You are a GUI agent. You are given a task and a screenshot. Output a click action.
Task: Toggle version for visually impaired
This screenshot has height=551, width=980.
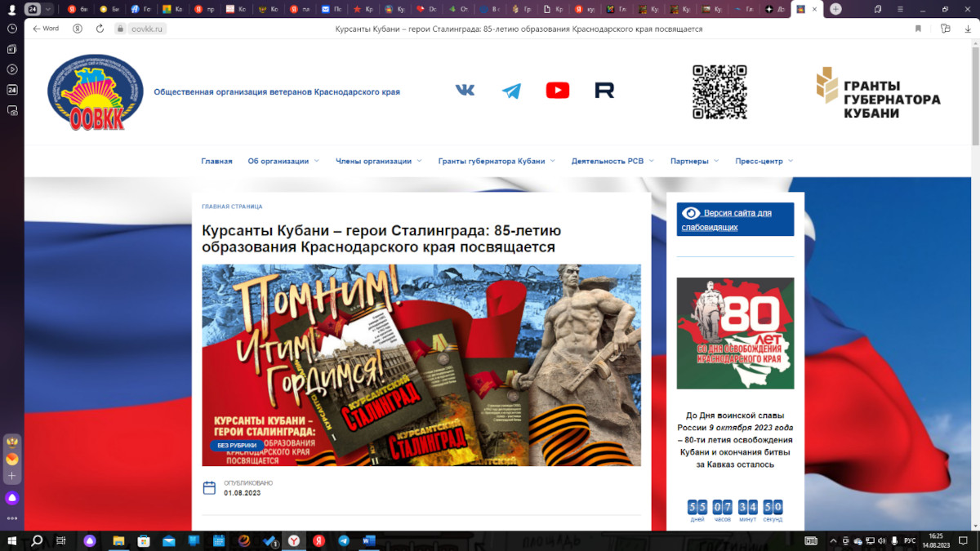[735, 220]
